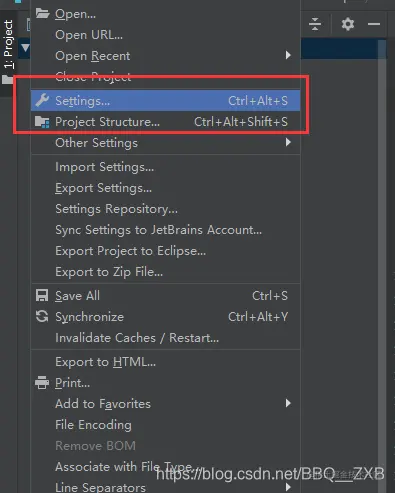Hide the project panel with the minus icon

(374, 24)
